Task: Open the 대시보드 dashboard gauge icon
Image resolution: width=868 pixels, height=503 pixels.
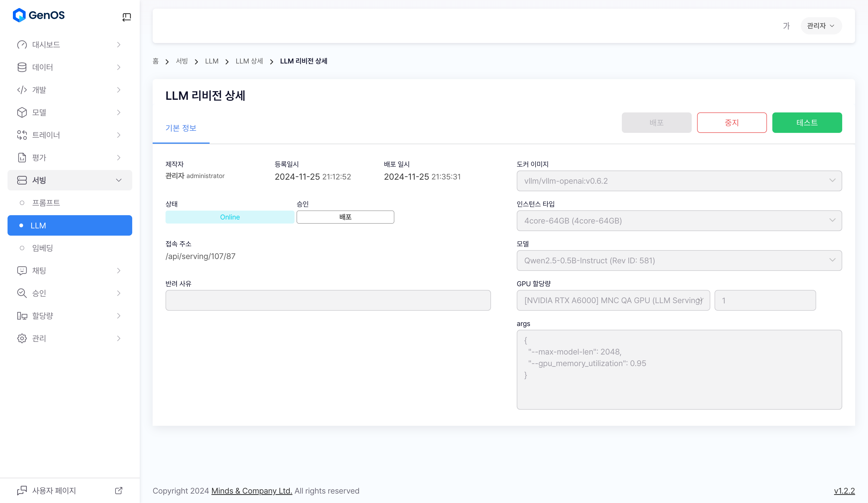Action: click(22, 45)
